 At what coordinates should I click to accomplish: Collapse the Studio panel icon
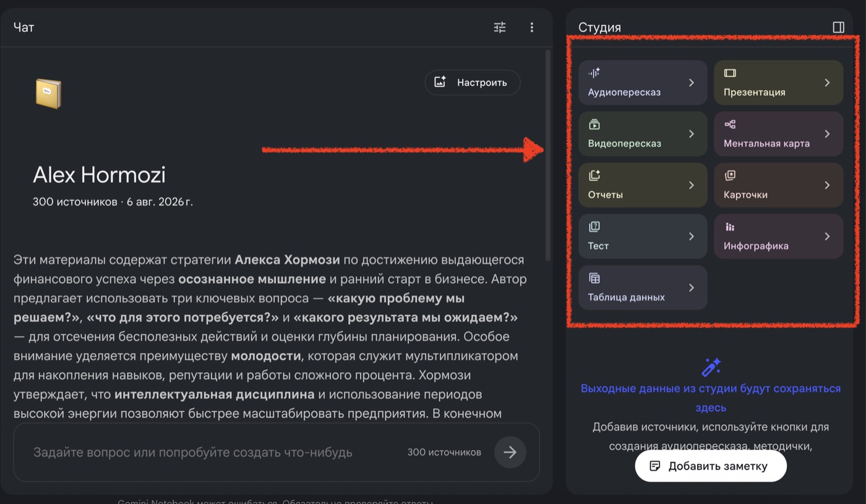839,27
